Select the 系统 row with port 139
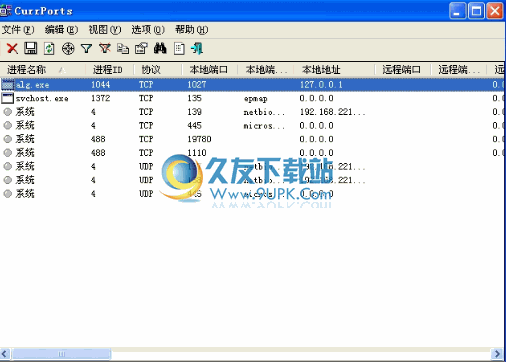Image resolution: width=506 pixels, height=362 pixels. point(252,112)
